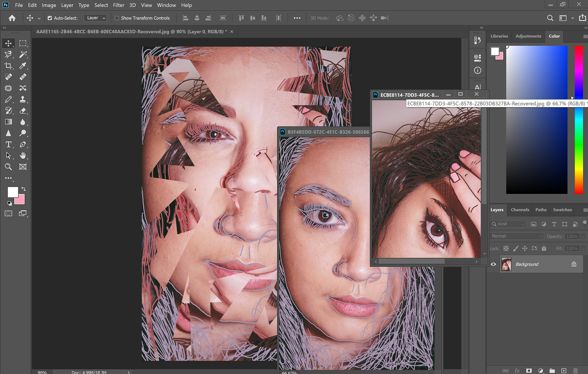Open the Auto-Select Layer dropdown

pyautogui.click(x=96, y=18)
